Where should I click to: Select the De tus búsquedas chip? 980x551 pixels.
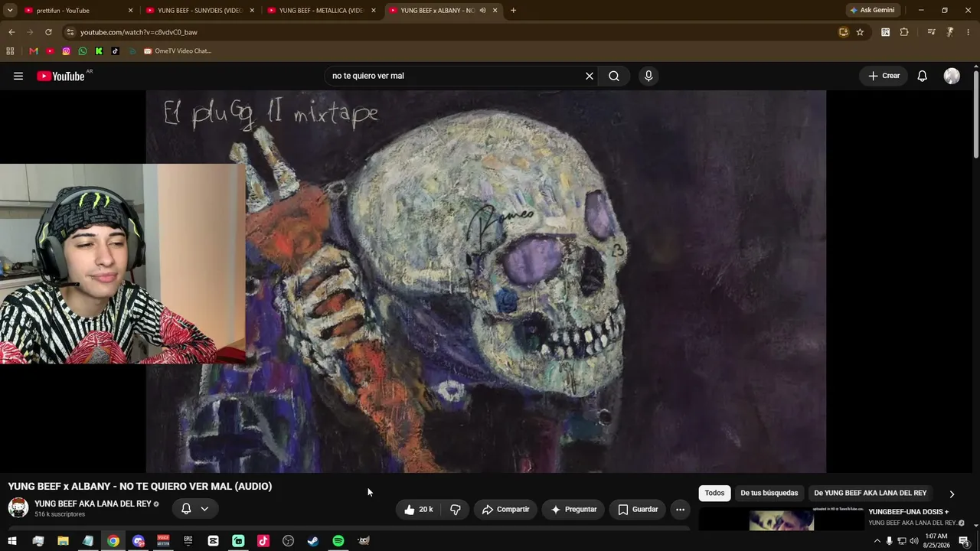pos(769,493)
